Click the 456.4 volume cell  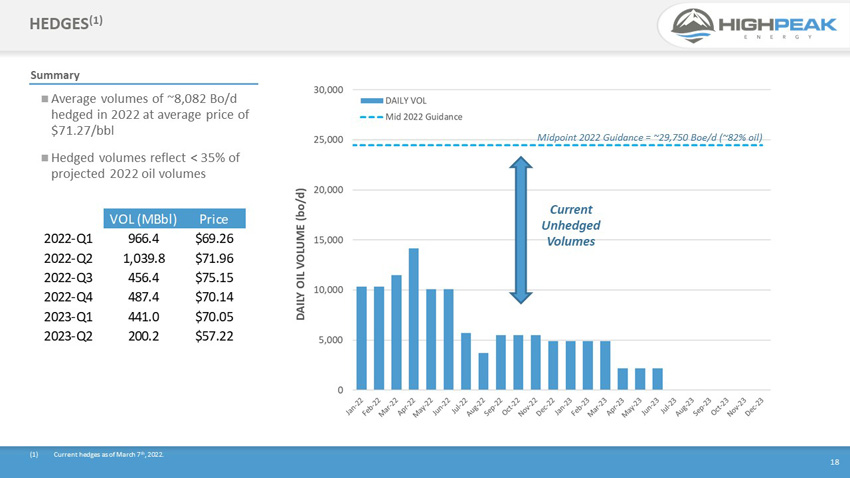coord(144,277)
